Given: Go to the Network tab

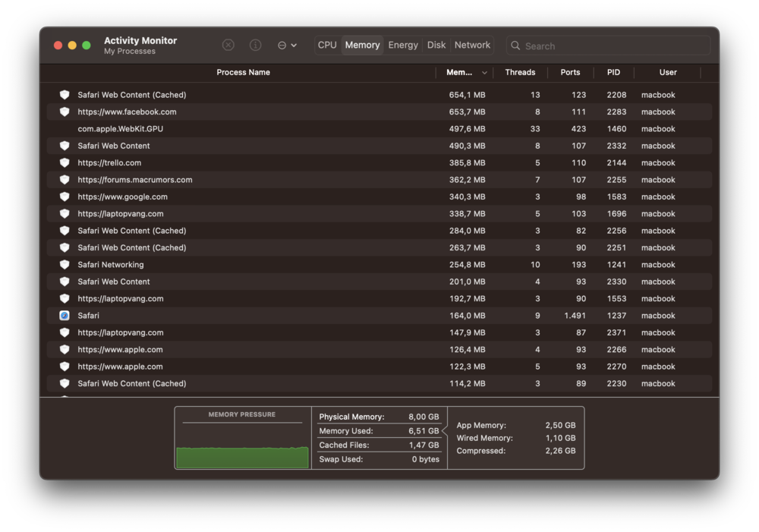Looking at the screenshot, I should click(x=472, y=45).
